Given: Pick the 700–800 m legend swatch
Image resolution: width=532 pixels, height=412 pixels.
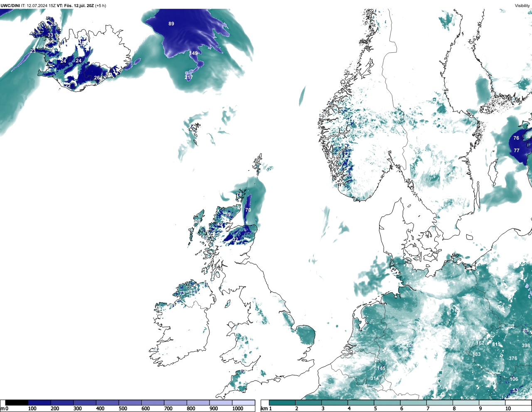Looking at the screenshot, I should tap(175, 402).
